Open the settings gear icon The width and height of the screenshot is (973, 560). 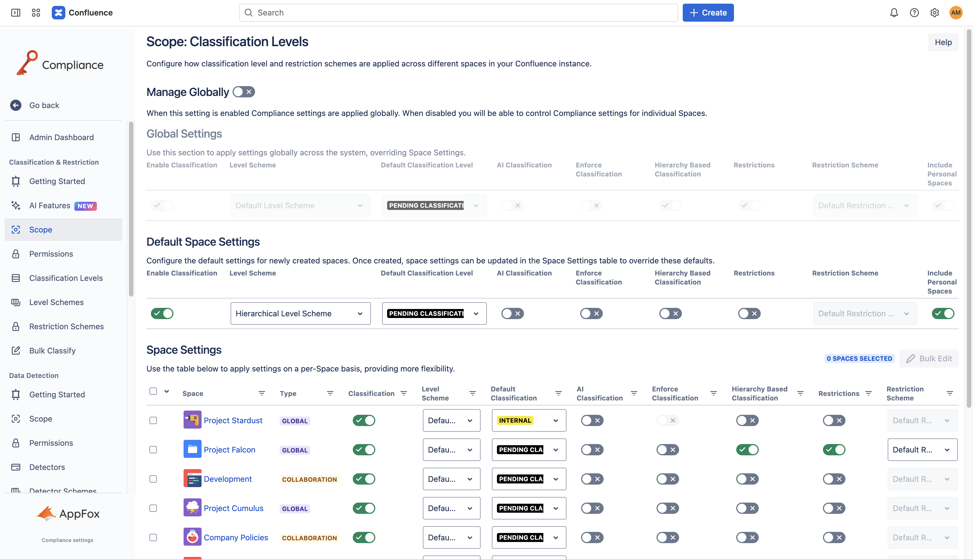coord(934,13)
